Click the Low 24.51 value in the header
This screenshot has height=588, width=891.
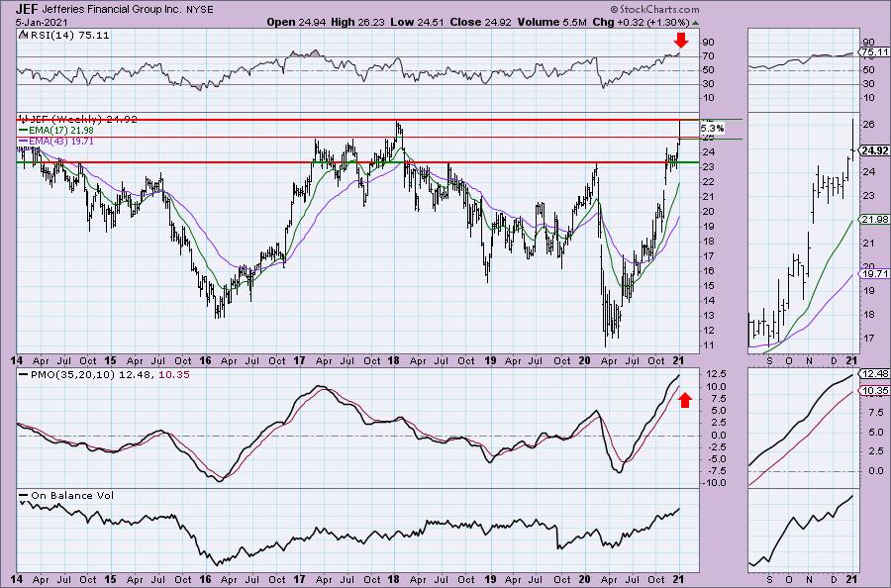click(417, 22)
